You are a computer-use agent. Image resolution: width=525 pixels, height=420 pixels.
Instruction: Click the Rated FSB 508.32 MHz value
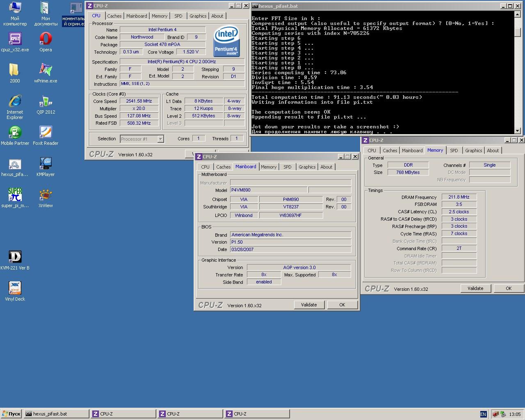click(139, 123)
